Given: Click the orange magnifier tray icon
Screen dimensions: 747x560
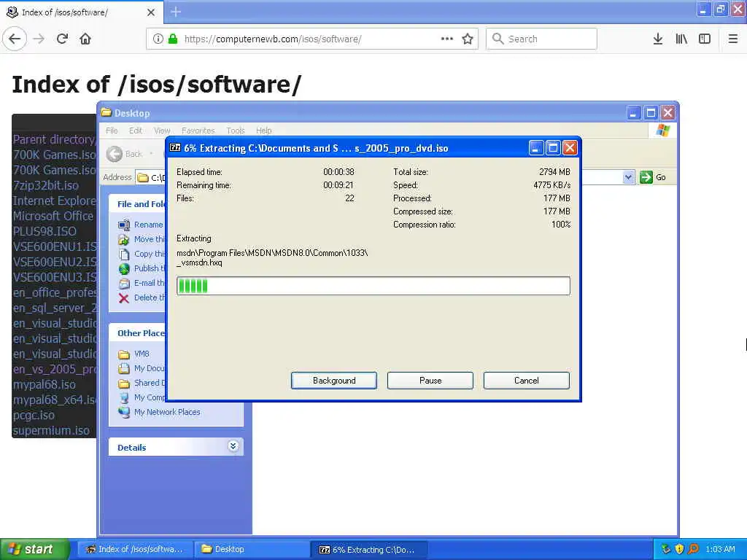Looking at the screenshot, I should click(693, 550).
